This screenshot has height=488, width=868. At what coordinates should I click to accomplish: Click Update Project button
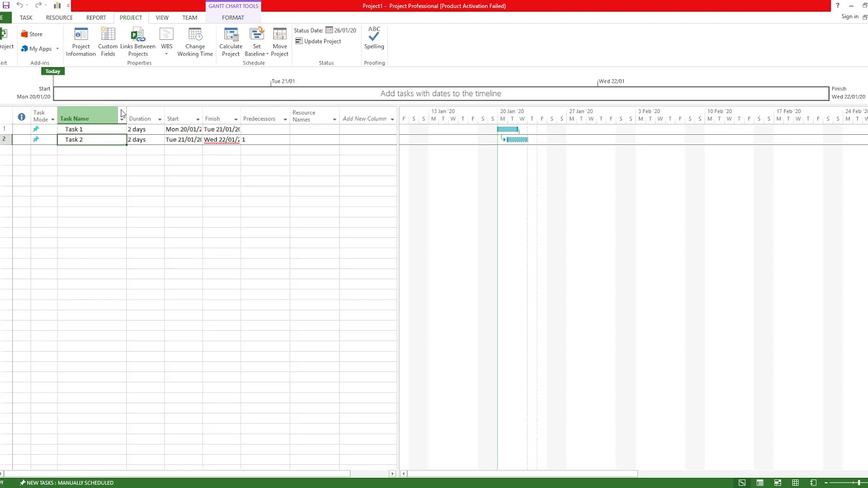[318, 41]
